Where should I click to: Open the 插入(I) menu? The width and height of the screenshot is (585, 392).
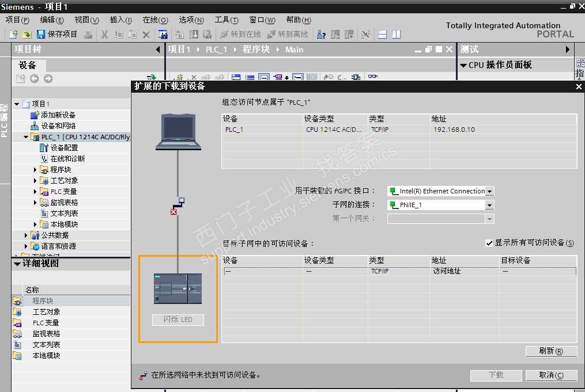click(x=121, y=20)
